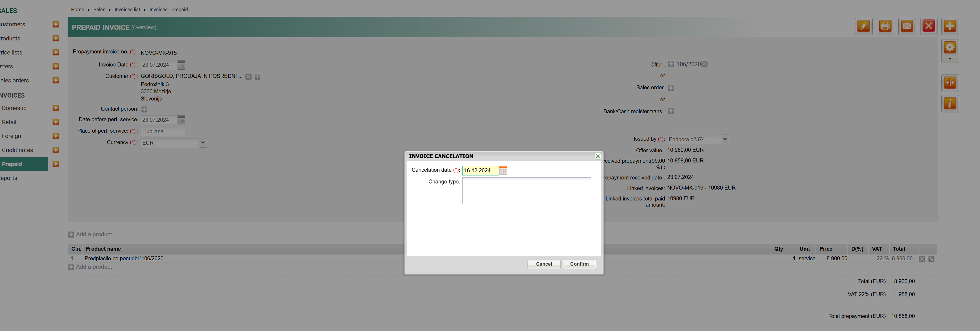This screenshot has width=980, height=331.
Task: Click the orange info icon in right toolbar
Action: pos(950,103)
